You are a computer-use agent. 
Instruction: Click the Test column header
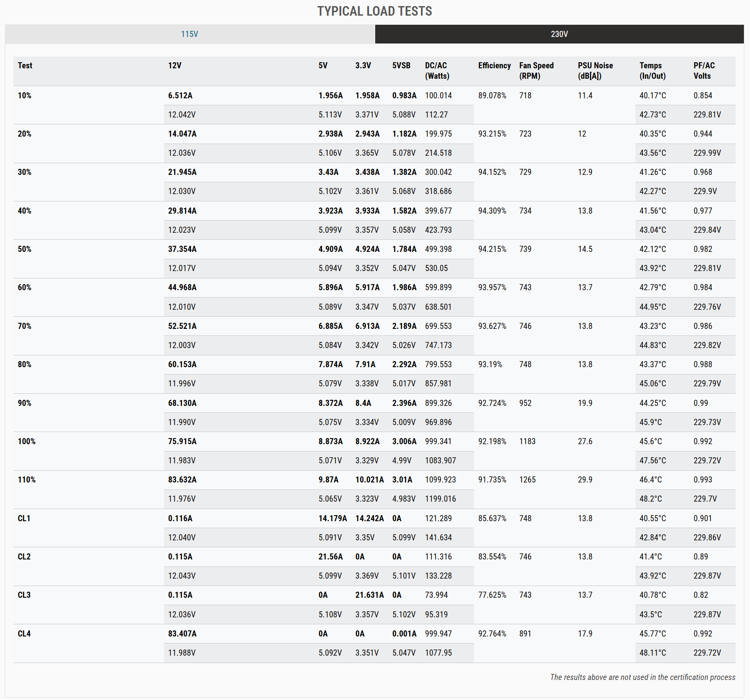click(x=25, y=66)
